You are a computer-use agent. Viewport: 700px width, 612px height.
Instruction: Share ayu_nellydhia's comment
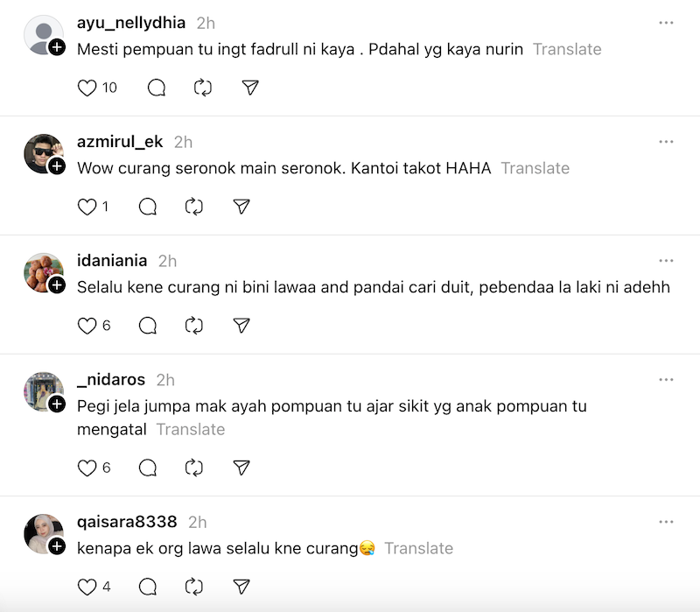[250, 88]
